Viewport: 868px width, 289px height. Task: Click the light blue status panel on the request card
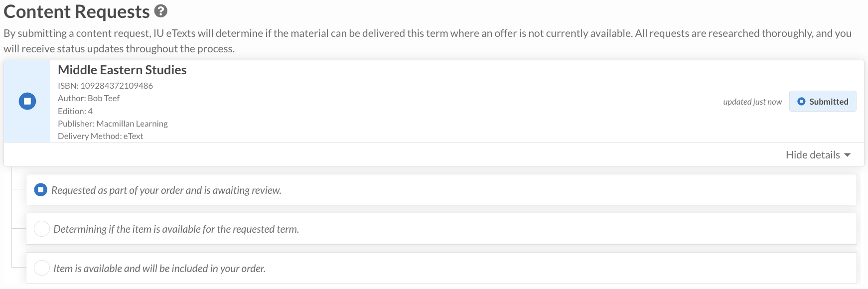27,101
